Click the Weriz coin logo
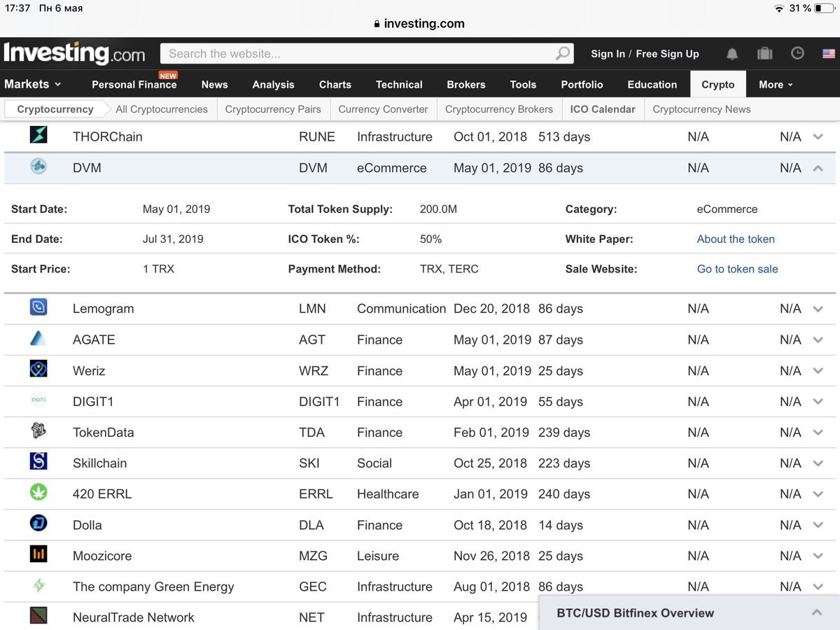 point(38,369)
